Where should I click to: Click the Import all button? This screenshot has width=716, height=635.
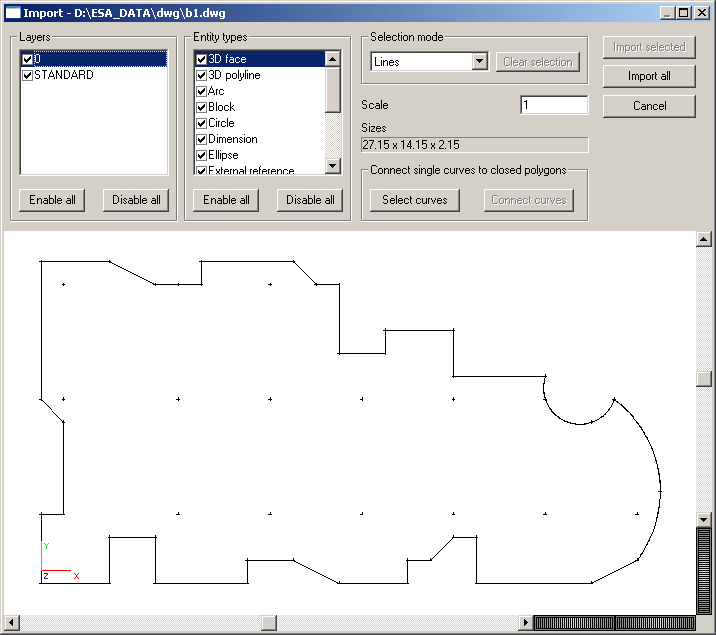point(649,76)
